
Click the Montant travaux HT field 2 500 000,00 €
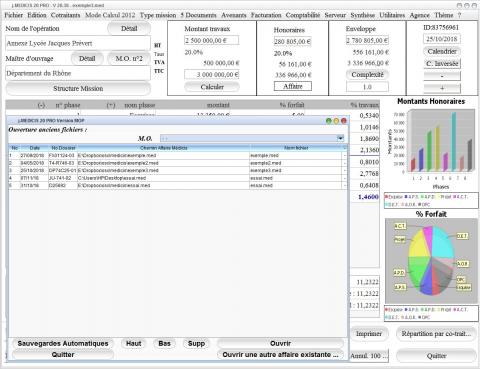click(x=211, y=40)
